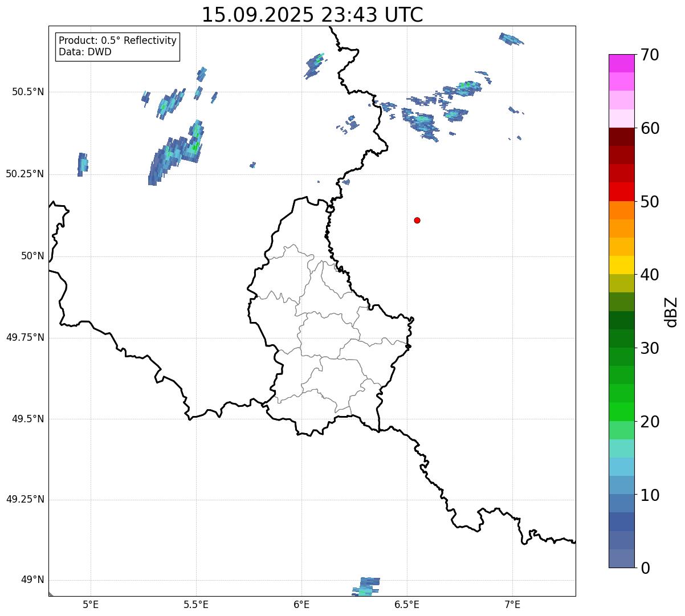685x616 pixels.
Task: Click the 6°E longitude label
Action: click(301, 605)
